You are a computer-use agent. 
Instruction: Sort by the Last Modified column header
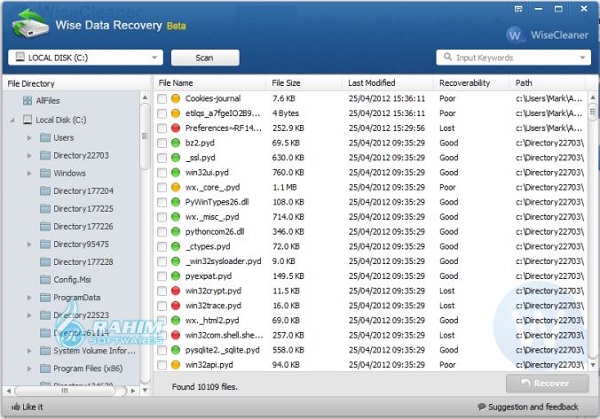387,83
